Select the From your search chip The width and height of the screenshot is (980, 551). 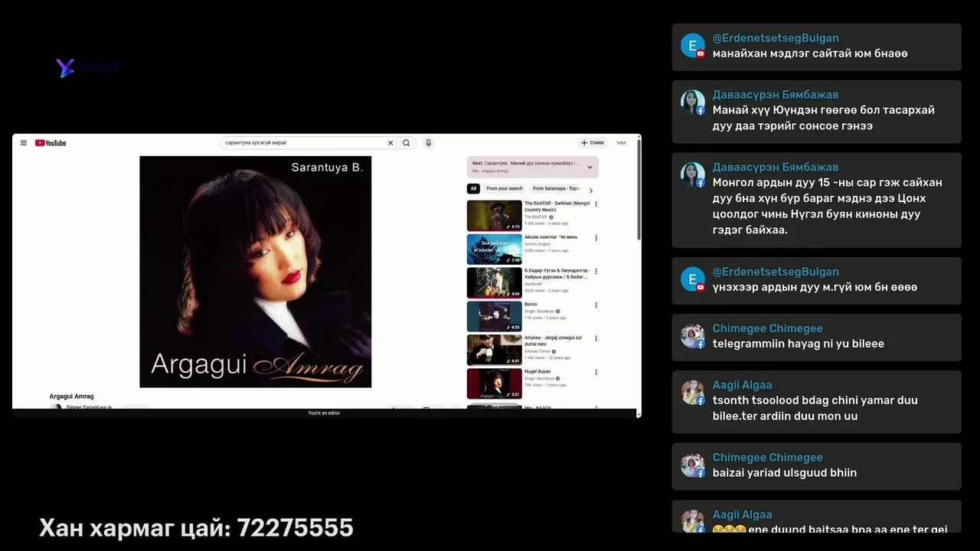pos(505,188)
